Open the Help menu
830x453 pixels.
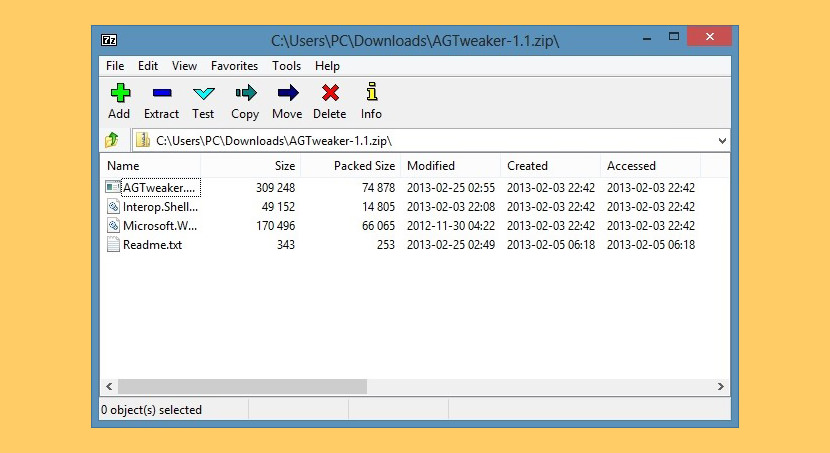pos(327,66)
